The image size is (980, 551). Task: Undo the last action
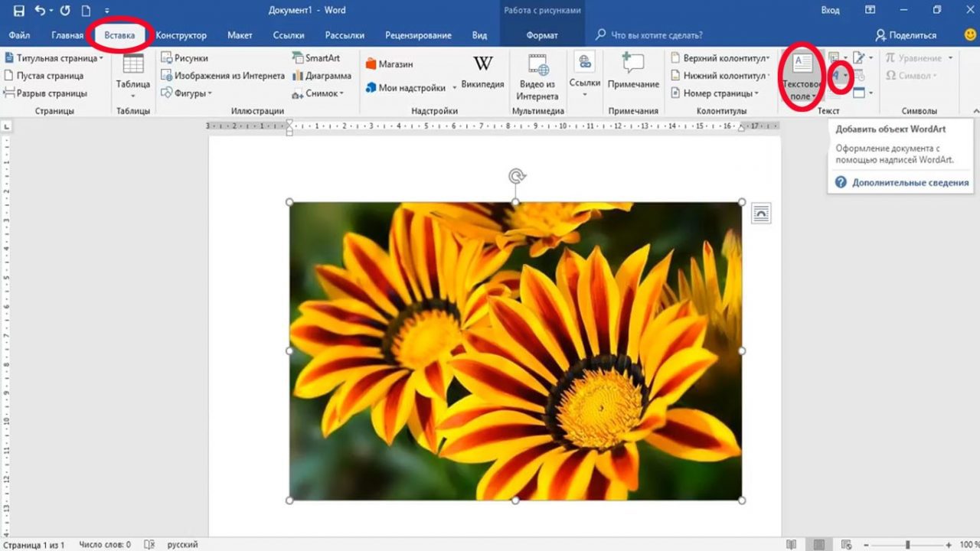[x=41, y=11]
